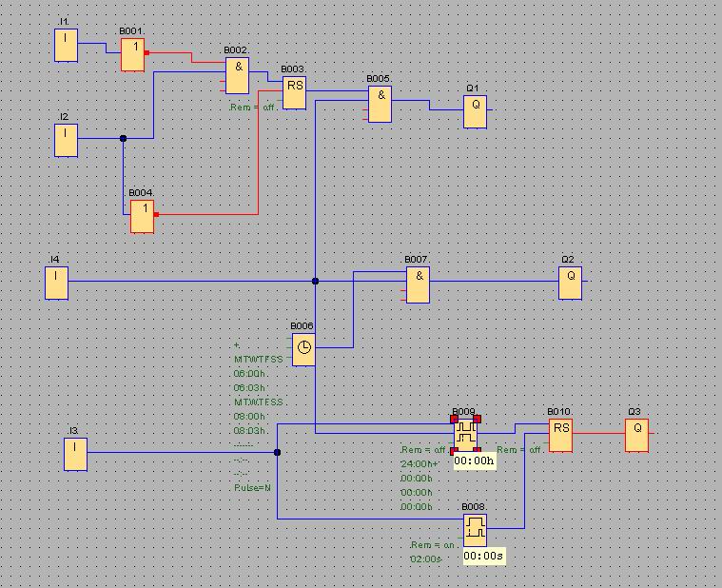Click the 00:00h value tooltip under B009
Image resolution: width=722 pixels, height=588 pixels.
475,461
